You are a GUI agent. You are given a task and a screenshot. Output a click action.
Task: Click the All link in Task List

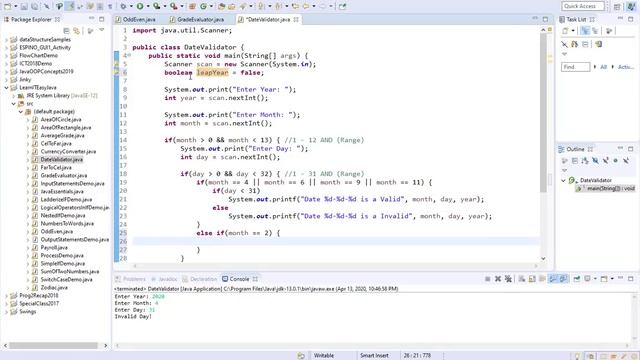click(x=604, y=67)
